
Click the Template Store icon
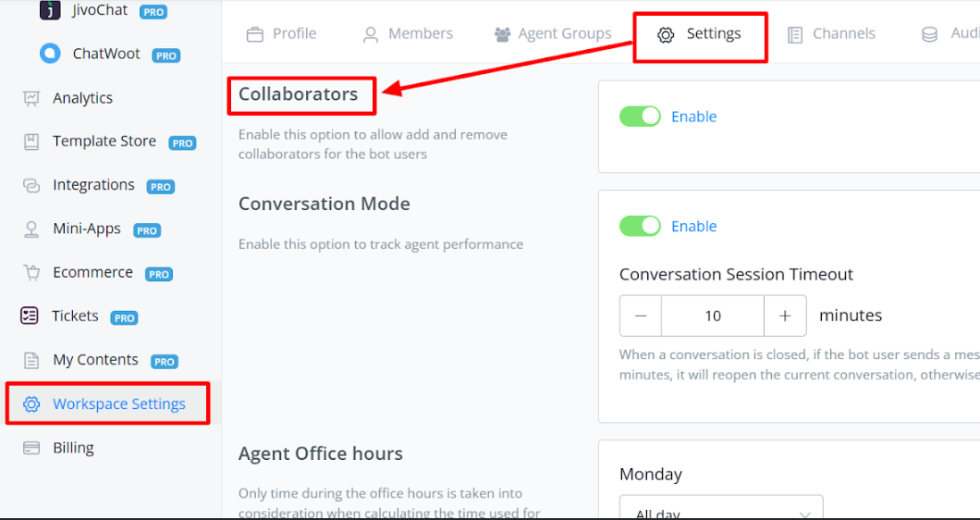tap(31, 142)
